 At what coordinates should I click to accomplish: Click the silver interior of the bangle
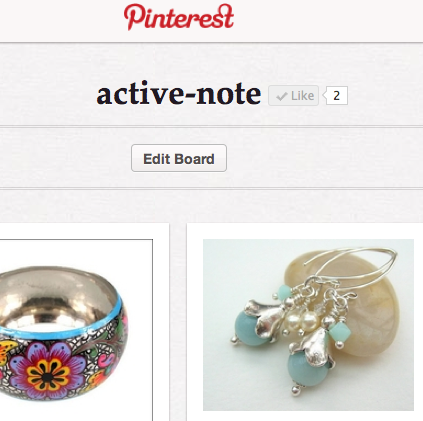click(x=55, y=300)
